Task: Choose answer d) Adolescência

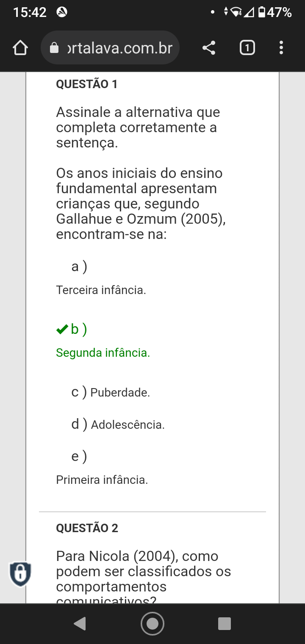Action: pyautogui.click(x=128, y=425)
